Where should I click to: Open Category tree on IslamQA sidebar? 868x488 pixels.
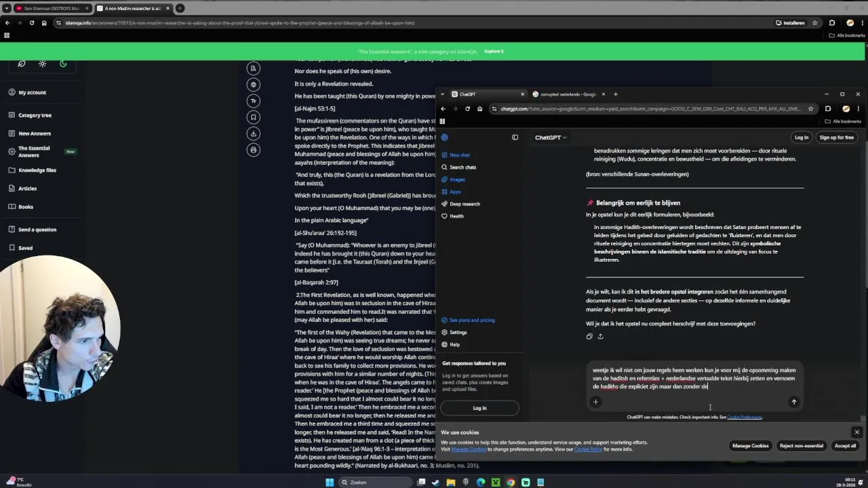pos(30,115)
